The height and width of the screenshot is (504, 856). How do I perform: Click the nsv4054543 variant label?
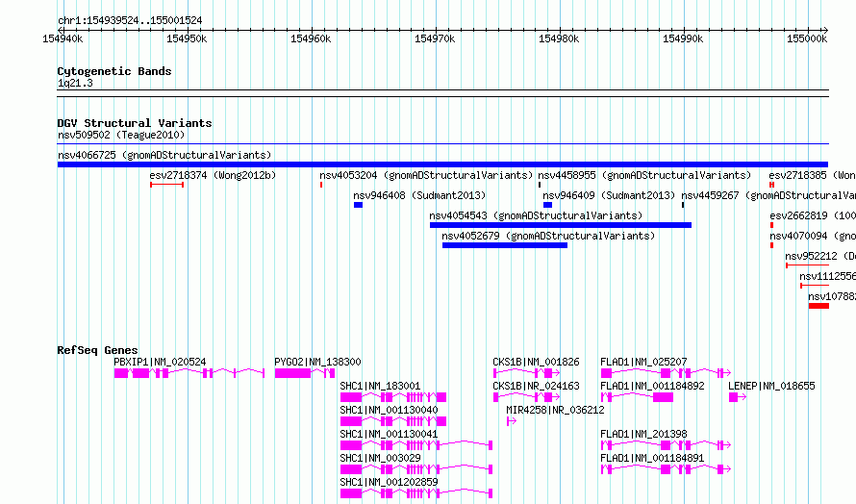click(536, 215)
